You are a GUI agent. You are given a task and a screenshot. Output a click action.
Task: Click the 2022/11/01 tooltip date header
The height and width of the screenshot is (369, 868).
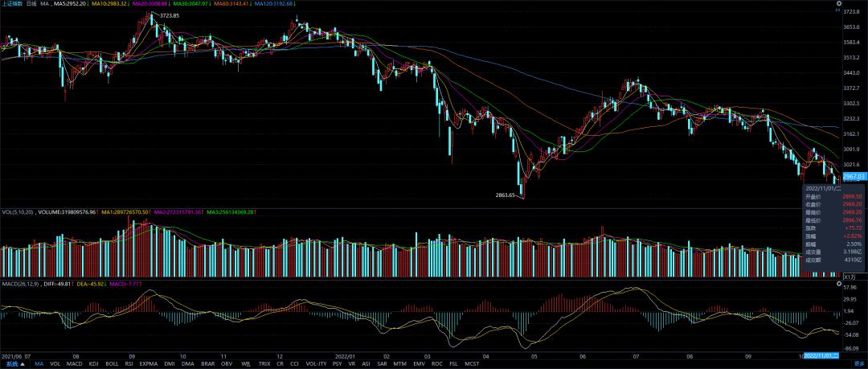823,188
